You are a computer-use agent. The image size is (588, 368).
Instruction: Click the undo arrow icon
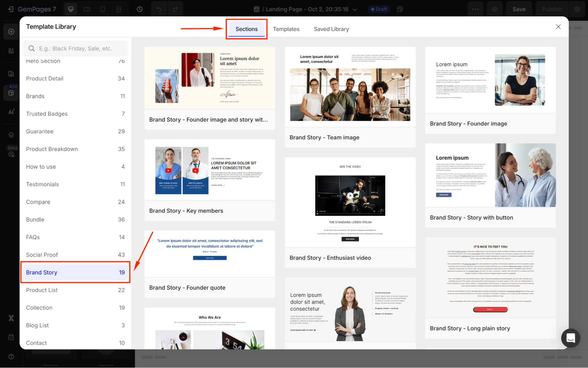[x=159, y=9]
